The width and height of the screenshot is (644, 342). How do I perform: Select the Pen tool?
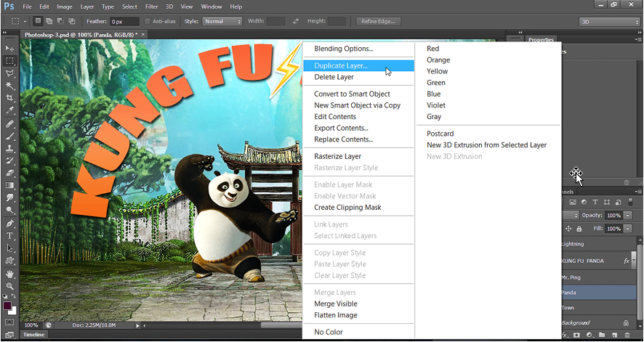[x=9, y=224]
